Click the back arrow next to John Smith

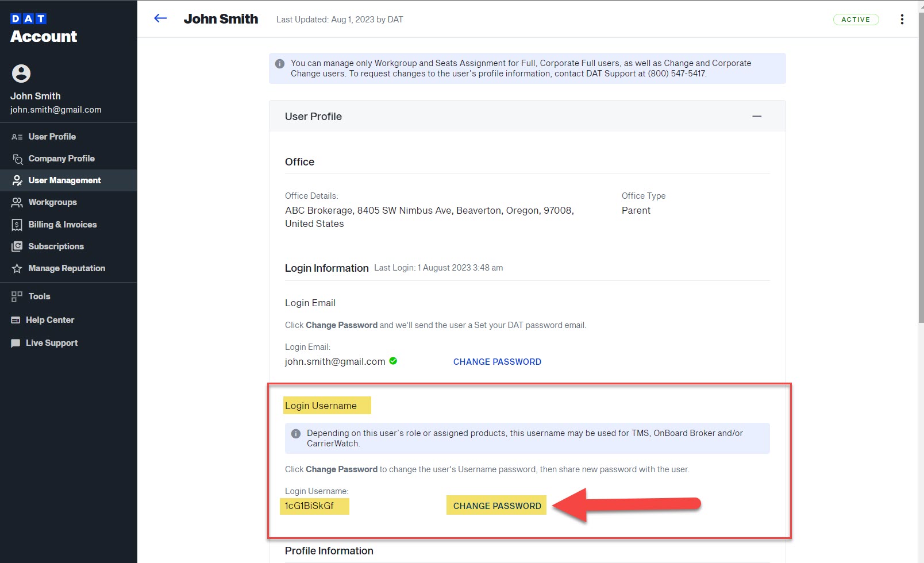pyautogui.click(x=160, y=18)
